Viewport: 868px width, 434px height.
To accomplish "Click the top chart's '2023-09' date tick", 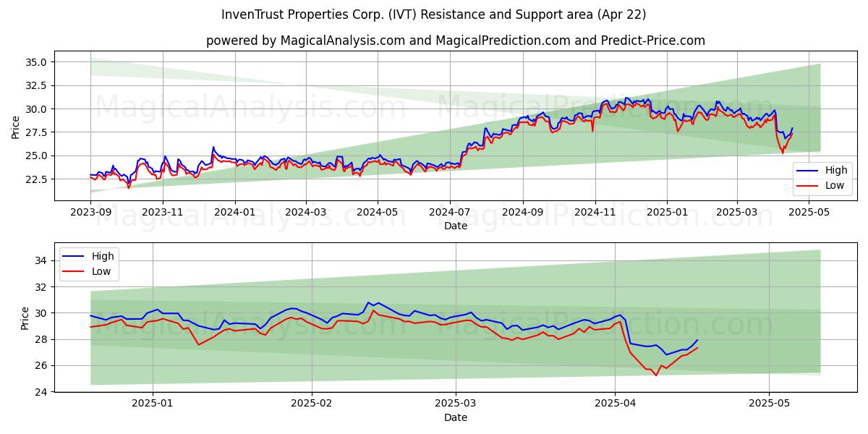I will (x=90, y=213).
